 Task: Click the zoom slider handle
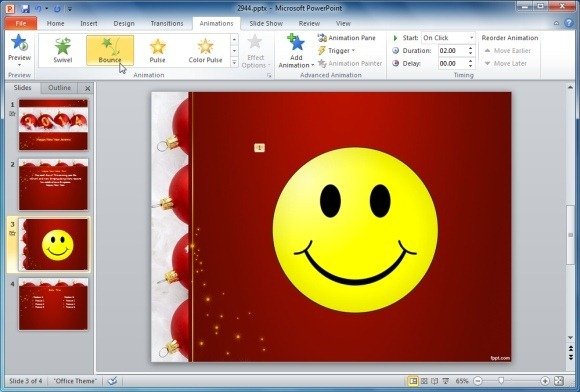[x=501, y=381]
